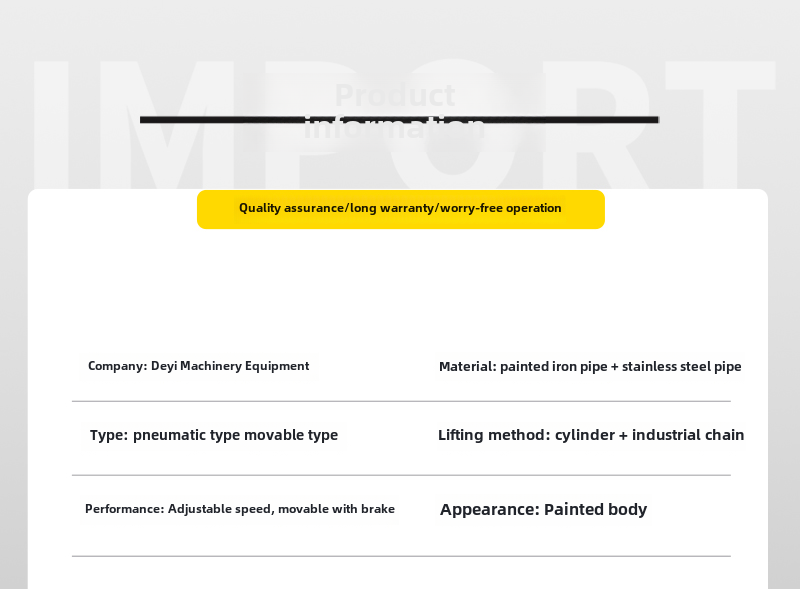Click the words 'industrial chain'
800x589 pixels.
pos(688,435)
